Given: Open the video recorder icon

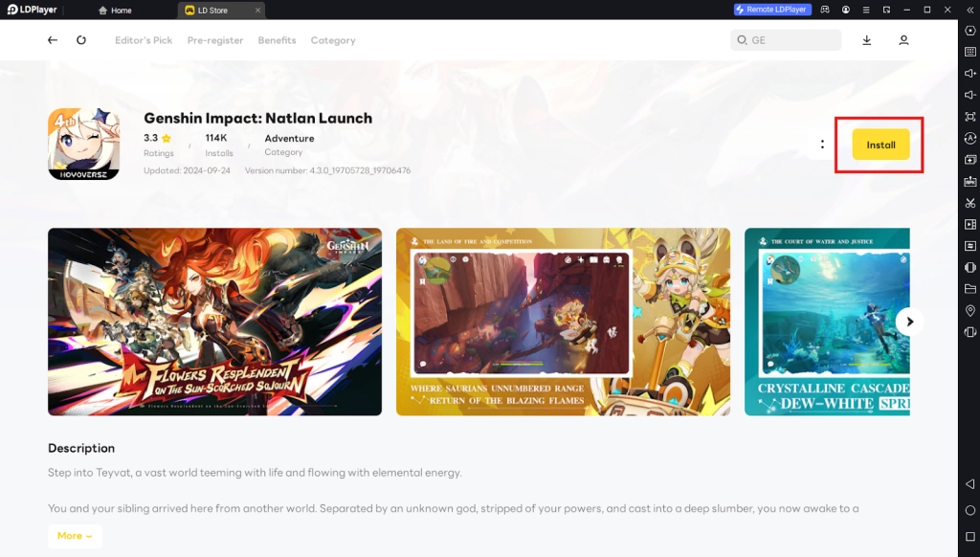Looking at the screenshot, I should pos(970,224).
